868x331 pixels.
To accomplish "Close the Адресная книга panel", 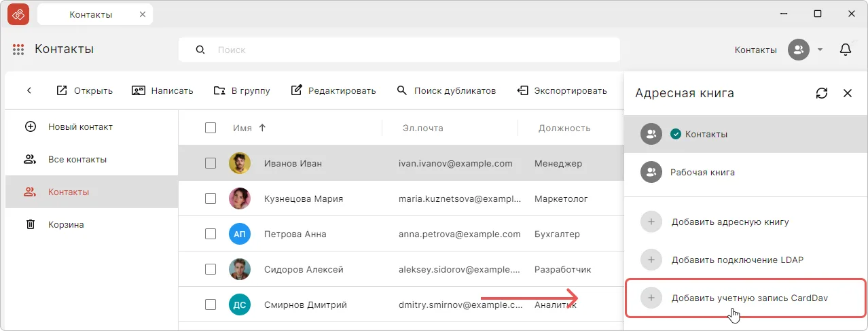I will coord(847,93).
